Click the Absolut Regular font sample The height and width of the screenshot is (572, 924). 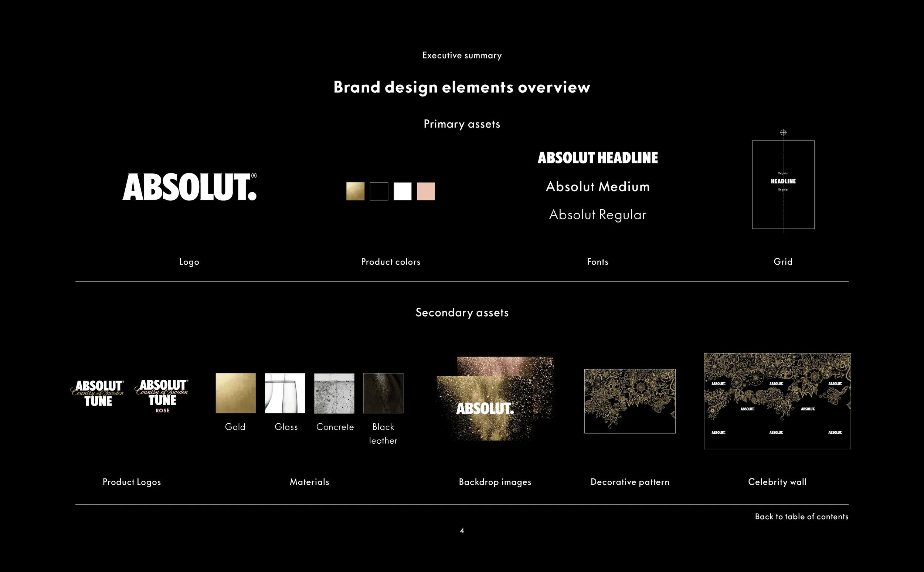click(597, 215)
